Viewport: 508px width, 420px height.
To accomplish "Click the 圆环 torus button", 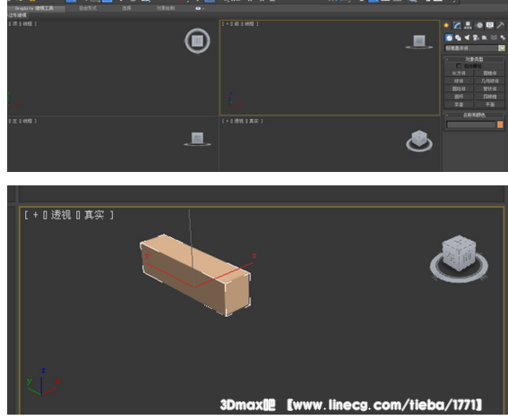I will (459, 97).
